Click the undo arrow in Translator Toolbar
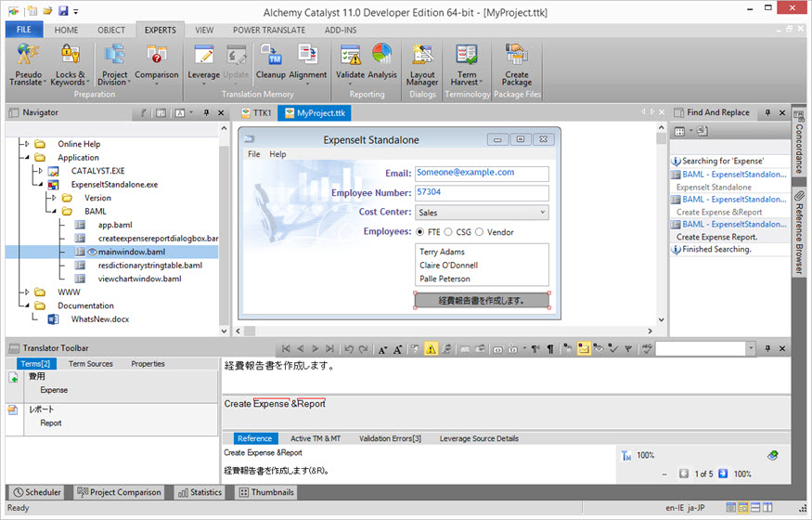The image size is (812, 520). (x=349, y=349)
